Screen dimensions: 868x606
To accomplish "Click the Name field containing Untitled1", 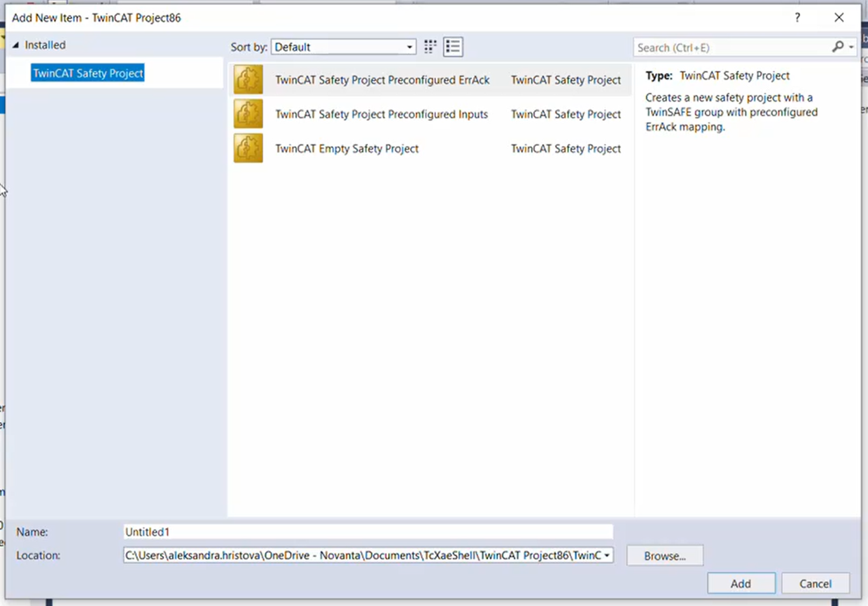I will click(368, 532).
